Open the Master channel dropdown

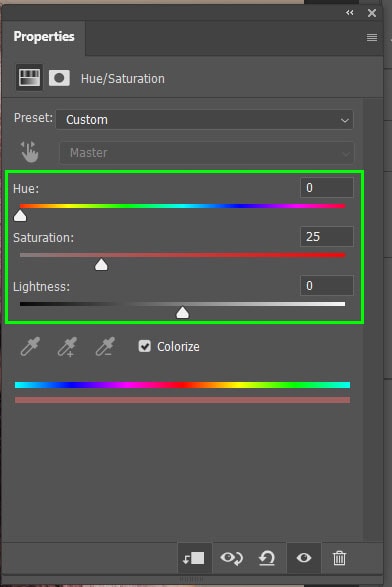tap(206, 152)
